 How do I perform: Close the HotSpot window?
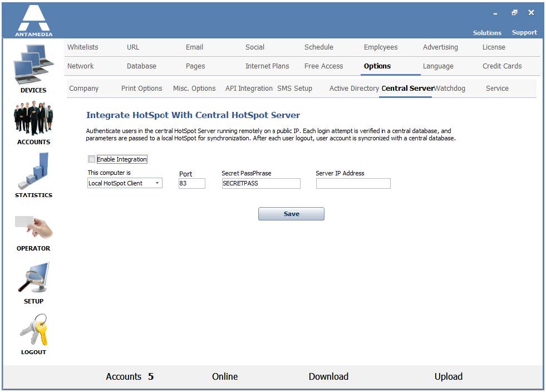pos(531,13)
